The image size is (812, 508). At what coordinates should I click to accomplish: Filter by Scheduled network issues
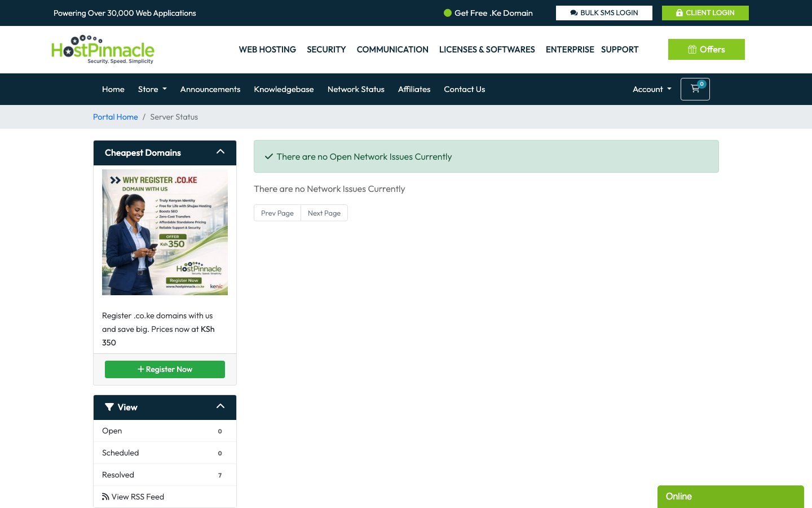click(x=165, y=453)
